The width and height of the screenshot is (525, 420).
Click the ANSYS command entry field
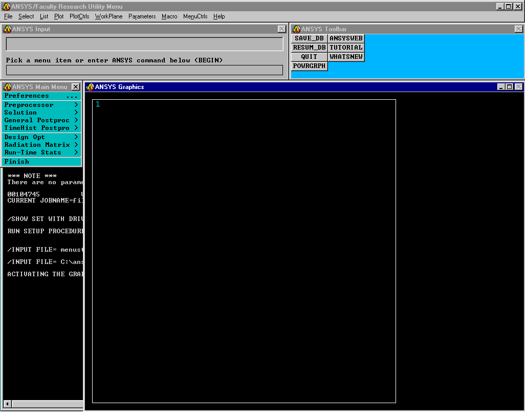pyautogui.click(x=144, y=70)
